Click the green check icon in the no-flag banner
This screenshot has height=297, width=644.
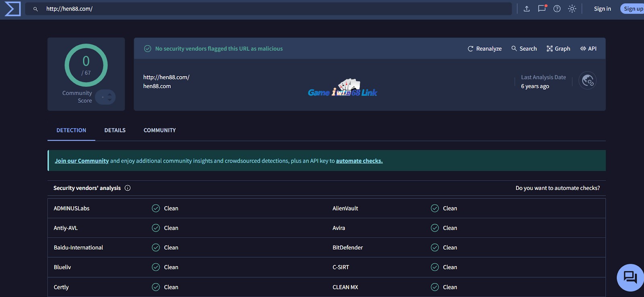click(x=148, y=49)
